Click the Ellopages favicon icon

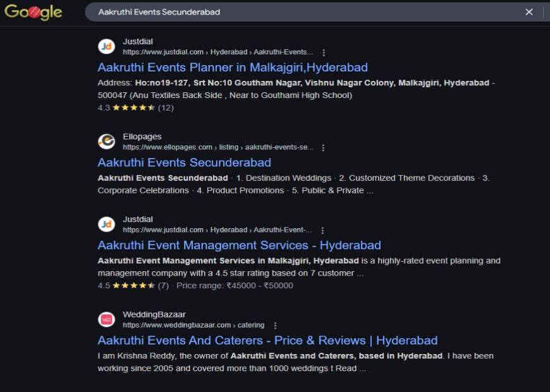point(106,142)
